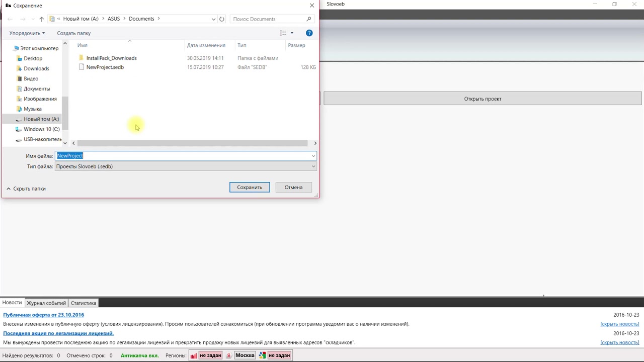The width and height of the screenshot is (644, 362).
Task: Switch to the Журнал событий tab
Action: [x=46, y=303]
